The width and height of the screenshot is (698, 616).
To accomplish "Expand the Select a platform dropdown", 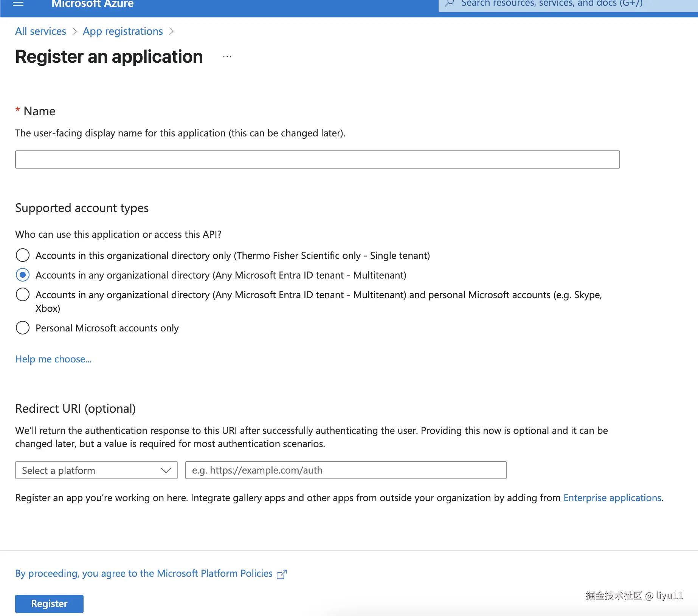I will (96, 470).
